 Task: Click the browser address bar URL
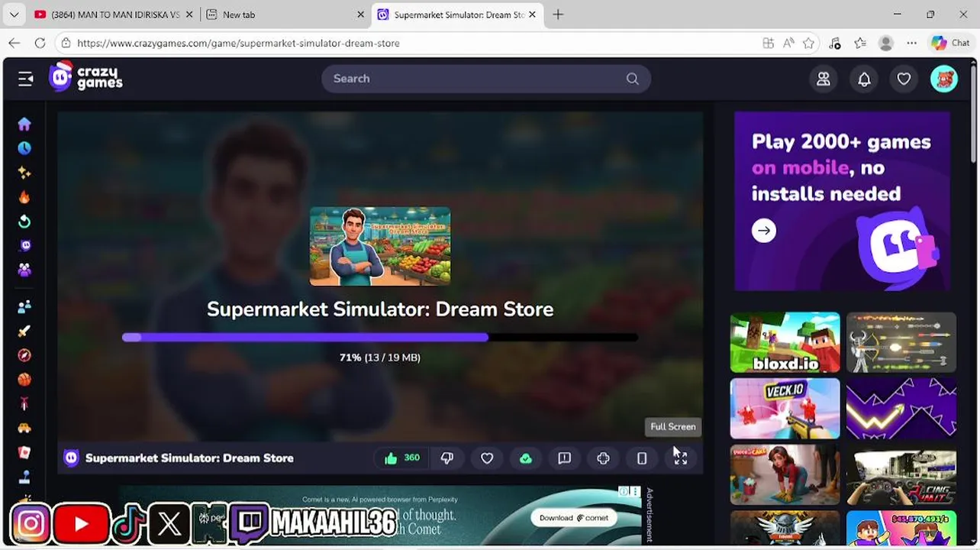click(238, 44)
